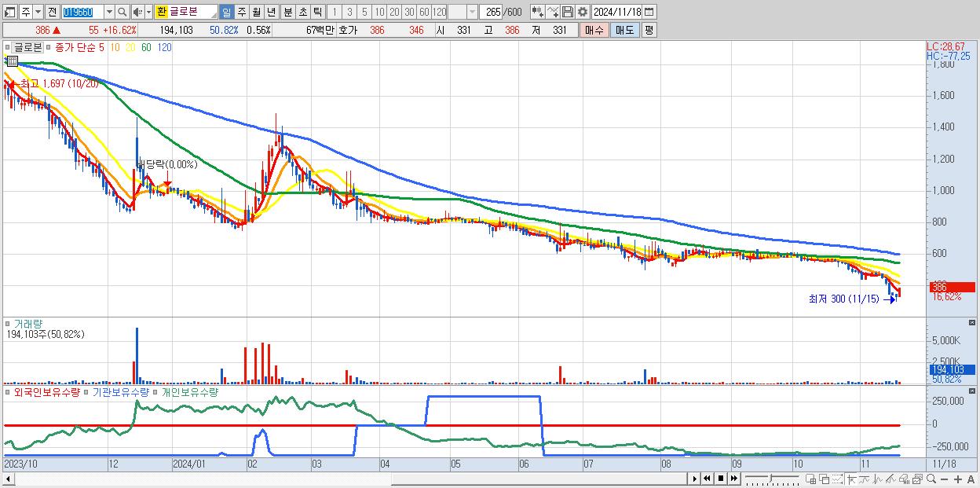The width and height of the screenshot is (980, 488).
Task: Open the calendar date picker icon
Action: 649,12
